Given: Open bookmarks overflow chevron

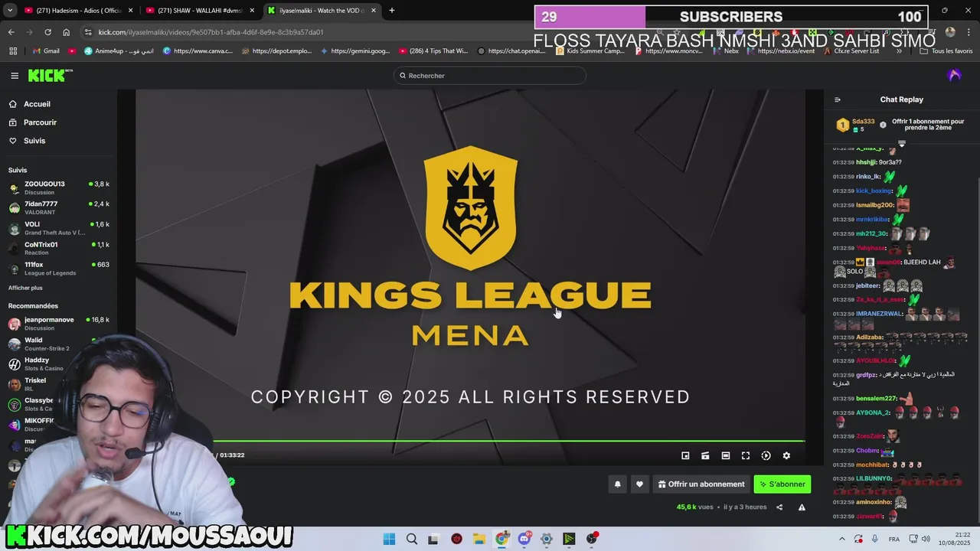Looking at the screenshot, I should pos(899,51).
